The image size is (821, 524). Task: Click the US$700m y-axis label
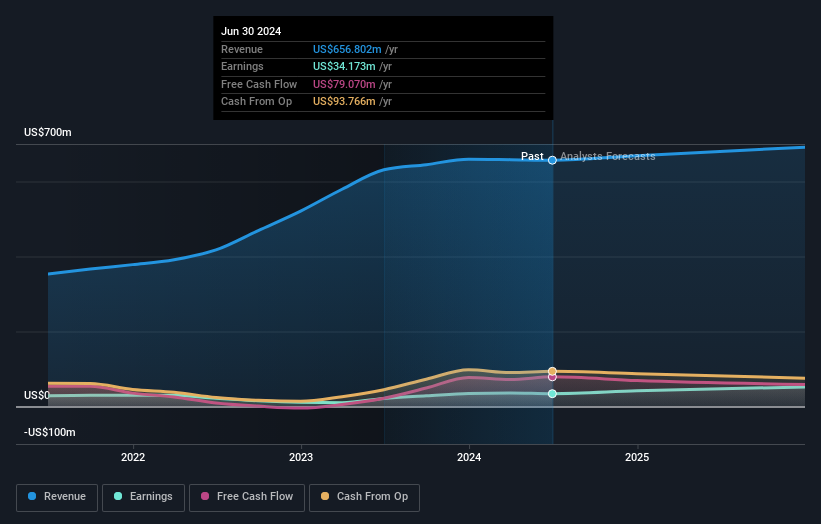point(48,132)
